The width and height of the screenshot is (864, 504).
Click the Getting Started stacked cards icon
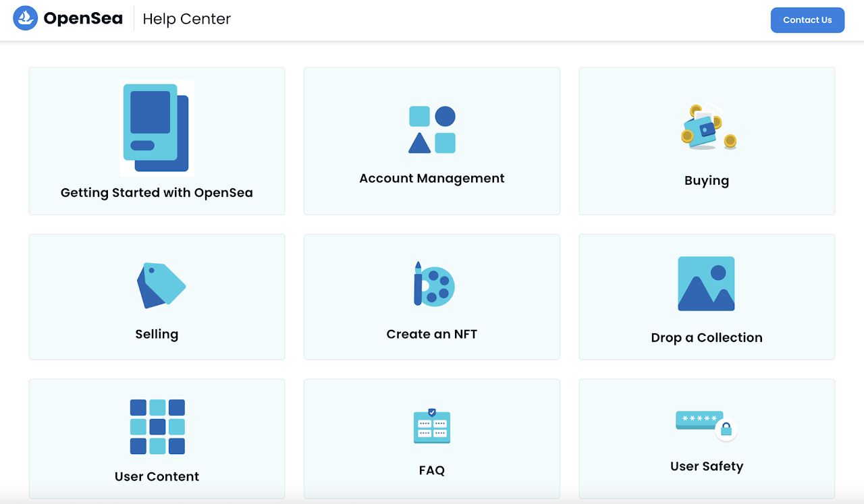click(157, 128)
